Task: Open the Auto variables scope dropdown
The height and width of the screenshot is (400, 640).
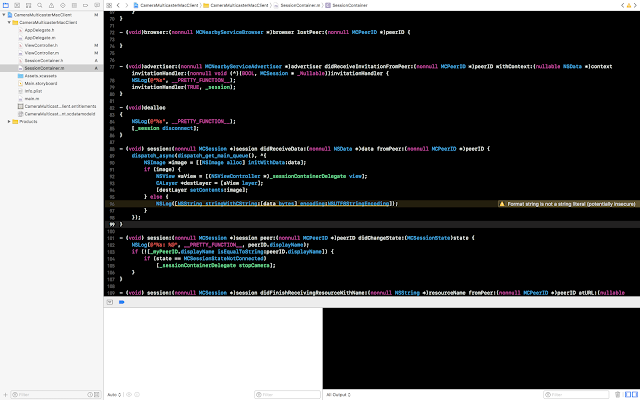Action: [x=114, y=395]
